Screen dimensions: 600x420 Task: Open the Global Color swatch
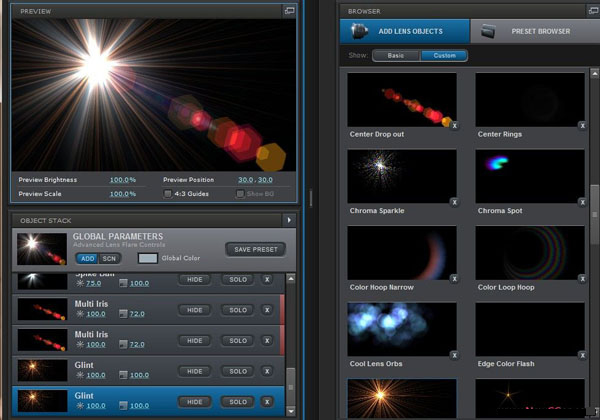tap(146, 258)
